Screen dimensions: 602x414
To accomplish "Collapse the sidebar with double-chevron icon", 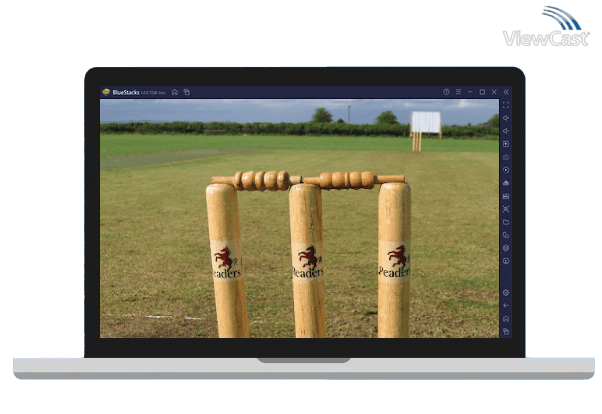I will [x=506, y=92].
